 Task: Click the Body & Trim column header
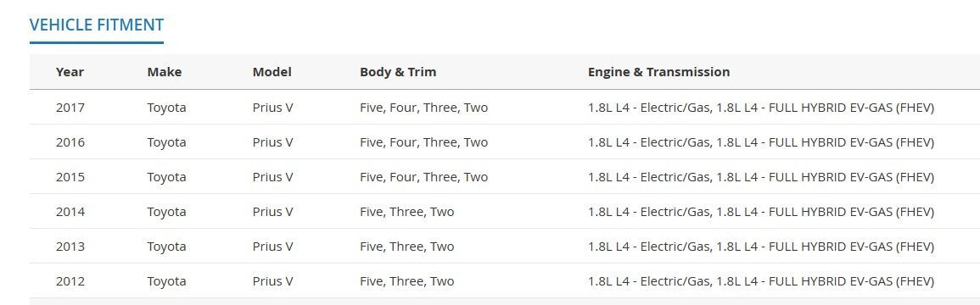(x=398, y=72)
